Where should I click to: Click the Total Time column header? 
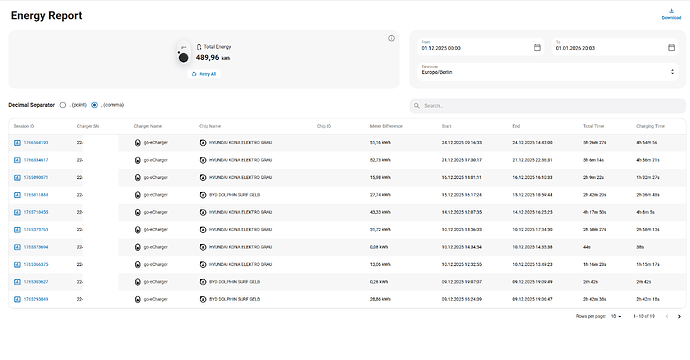tap(594, 126)
